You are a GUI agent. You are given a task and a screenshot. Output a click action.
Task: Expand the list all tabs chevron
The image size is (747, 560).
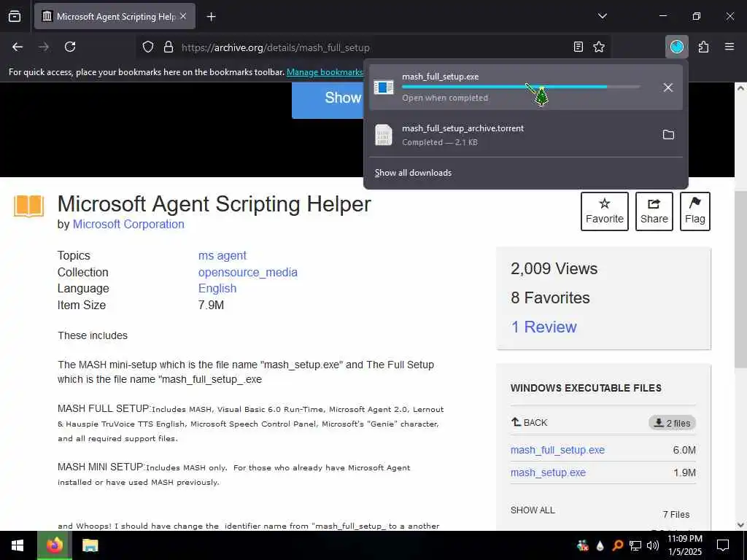coord(602,16)
